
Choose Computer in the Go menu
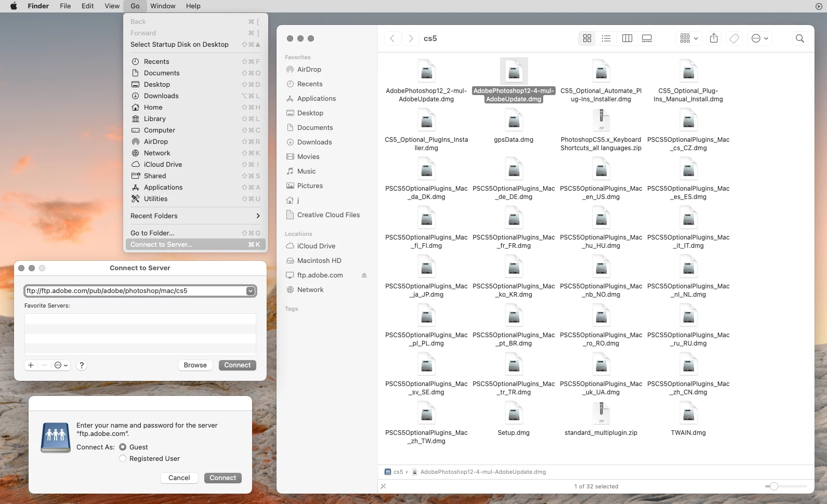[195, 130]
